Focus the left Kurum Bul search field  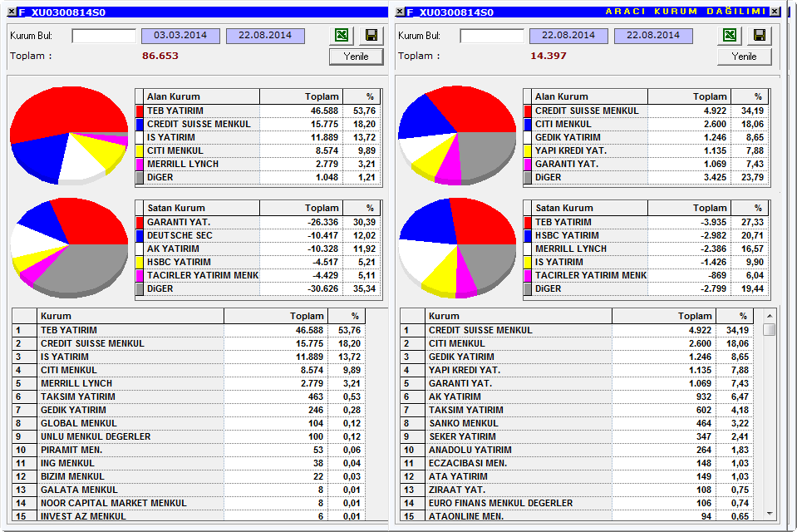click(x=104, y=36)
